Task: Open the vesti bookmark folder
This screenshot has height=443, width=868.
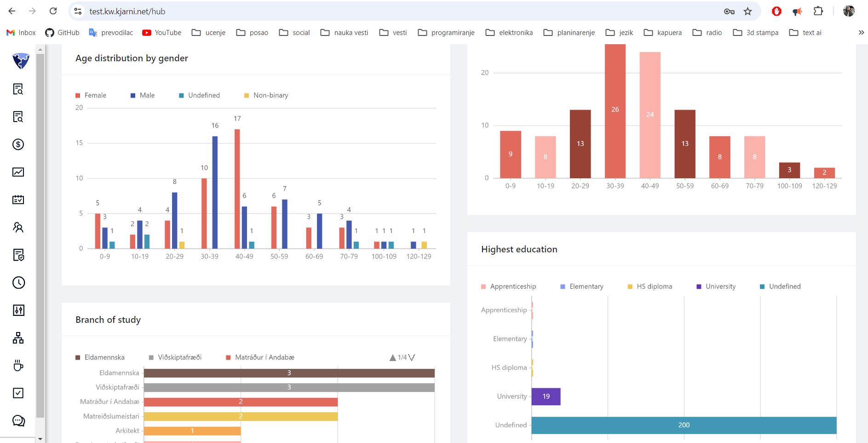Action: coord(393,32)
